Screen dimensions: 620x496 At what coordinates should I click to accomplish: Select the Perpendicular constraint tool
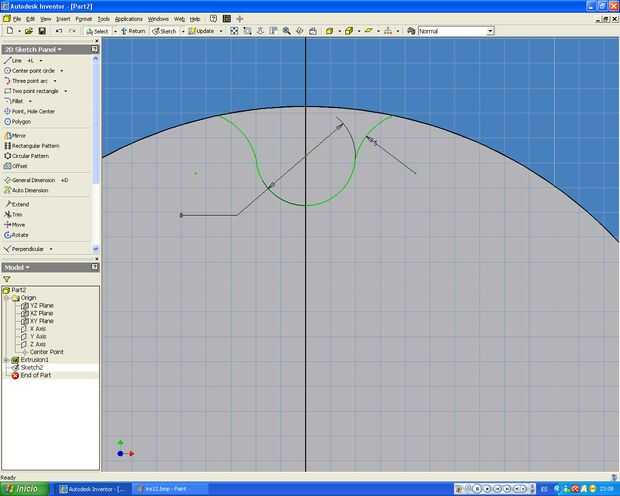pos(24,249)
